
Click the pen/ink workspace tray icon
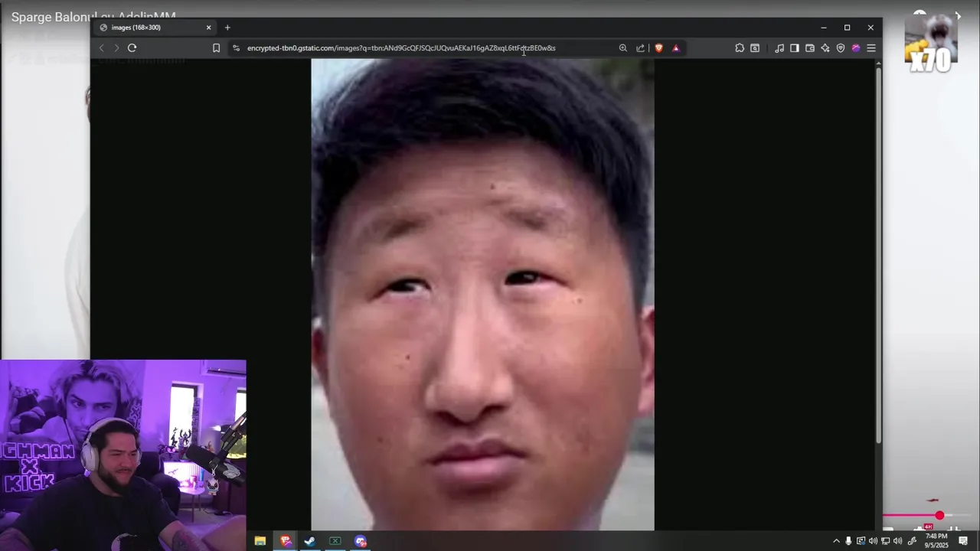point(912,541)
